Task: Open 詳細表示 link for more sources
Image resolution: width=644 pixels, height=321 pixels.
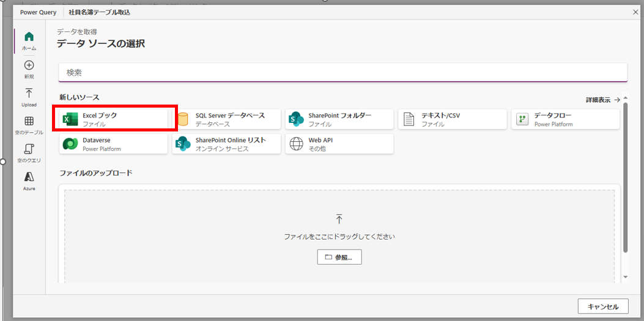Action: point(603,100)
